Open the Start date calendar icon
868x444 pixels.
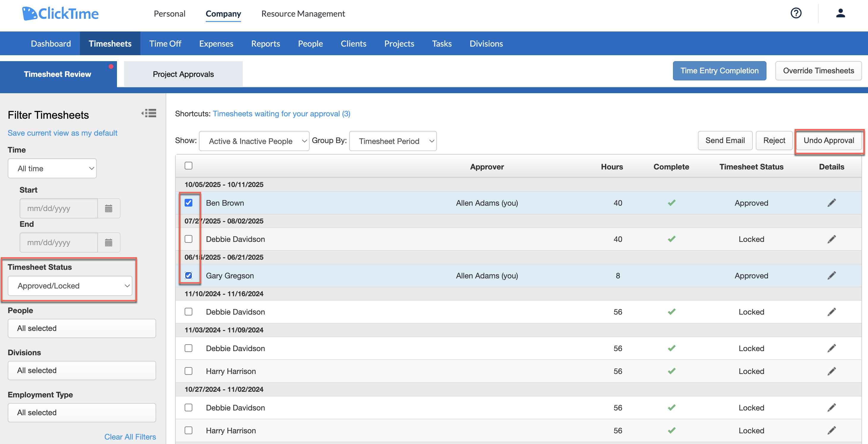coord(109,209)
